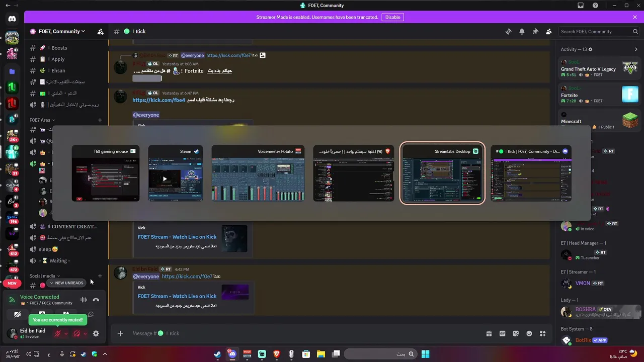The width and height of the screenshot is (644, 362).
Task: Switch to Voicemeeter Potato window thumbnail
Action: (x=258, y=173)
